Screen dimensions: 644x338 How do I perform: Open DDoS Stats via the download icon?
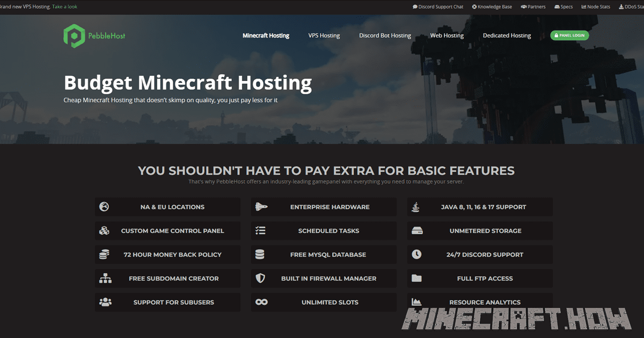(621, 6)
